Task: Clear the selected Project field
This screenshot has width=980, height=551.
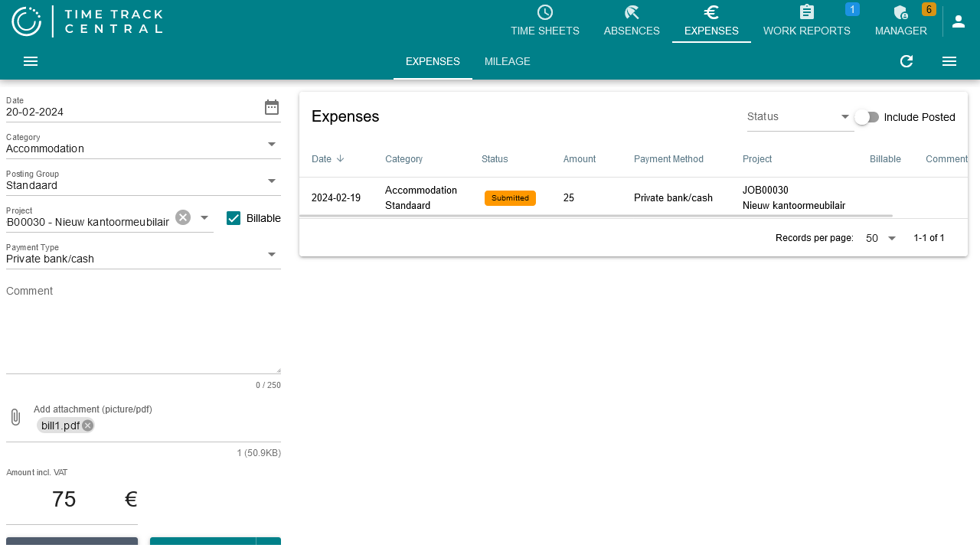Action: point(182,217)
